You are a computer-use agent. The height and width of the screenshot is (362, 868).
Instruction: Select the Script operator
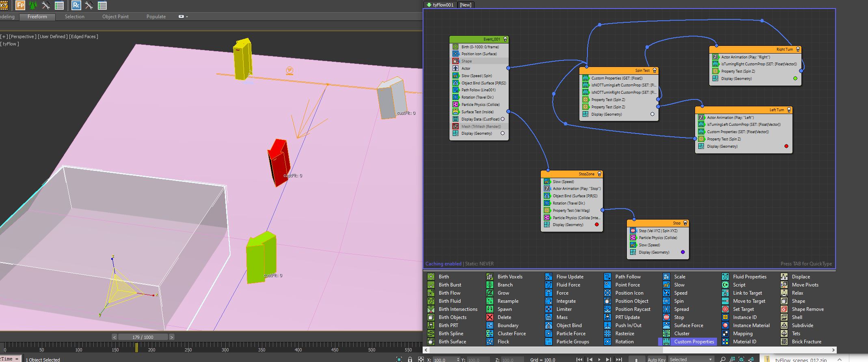click(x=739, y=284)
